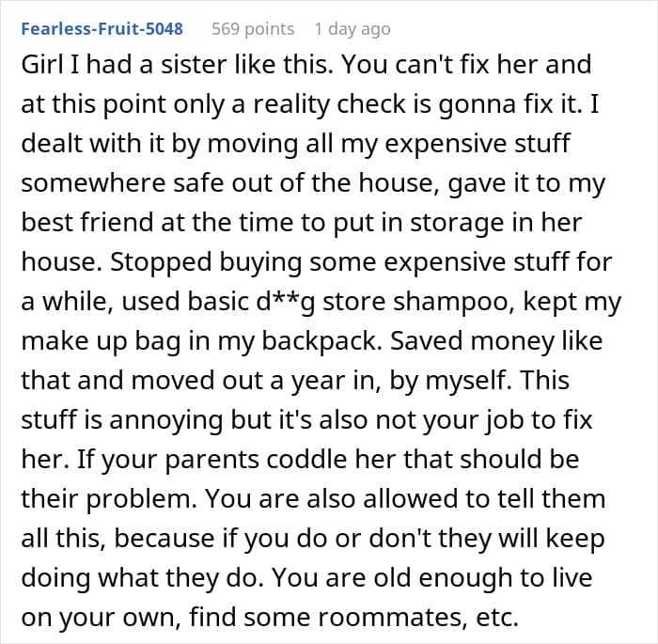Click the 569 points score label

pyautogui.click(x=253, y=29)
